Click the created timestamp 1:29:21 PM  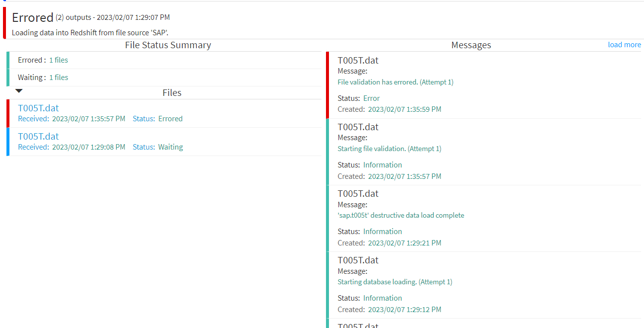(404, 243)
